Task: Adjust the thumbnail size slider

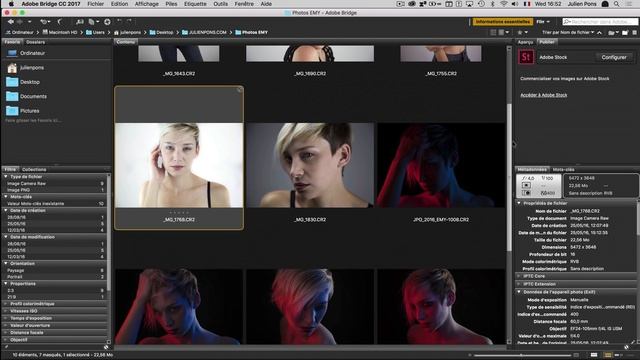Action: [522, 355]
